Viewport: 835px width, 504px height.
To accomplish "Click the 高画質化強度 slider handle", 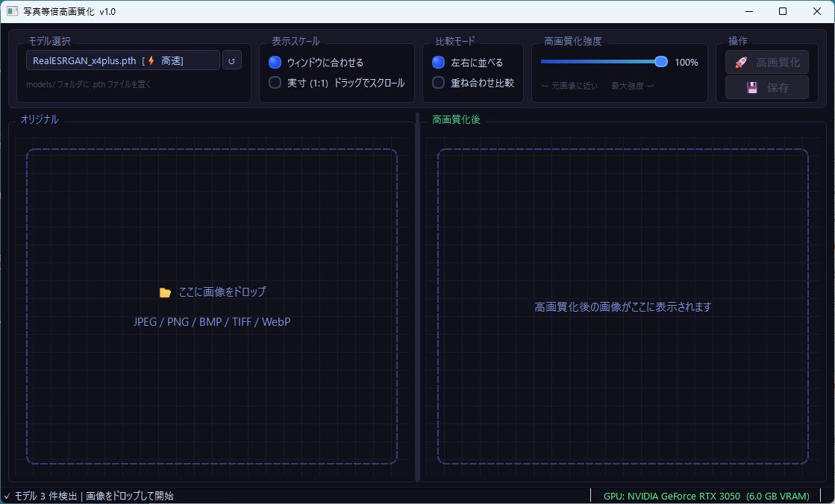I will coord(661,62).
